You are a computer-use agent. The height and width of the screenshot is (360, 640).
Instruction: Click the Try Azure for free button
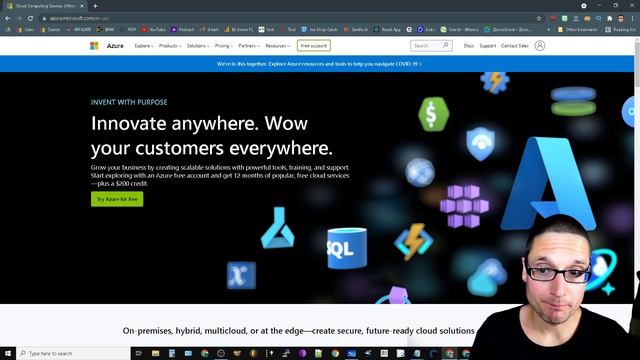117,199
